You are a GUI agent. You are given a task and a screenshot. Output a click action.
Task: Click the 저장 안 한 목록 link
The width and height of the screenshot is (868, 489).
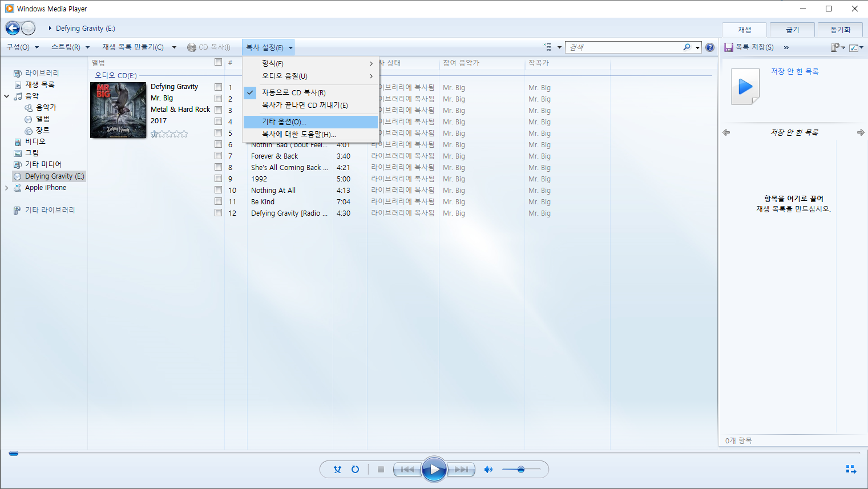tap(795, 71)
